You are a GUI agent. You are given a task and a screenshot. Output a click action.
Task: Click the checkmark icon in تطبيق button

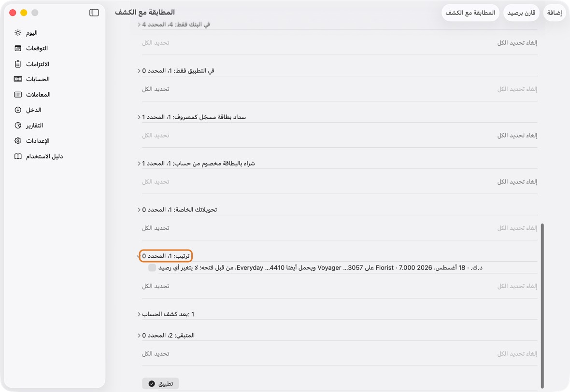(x=152, y=384)
